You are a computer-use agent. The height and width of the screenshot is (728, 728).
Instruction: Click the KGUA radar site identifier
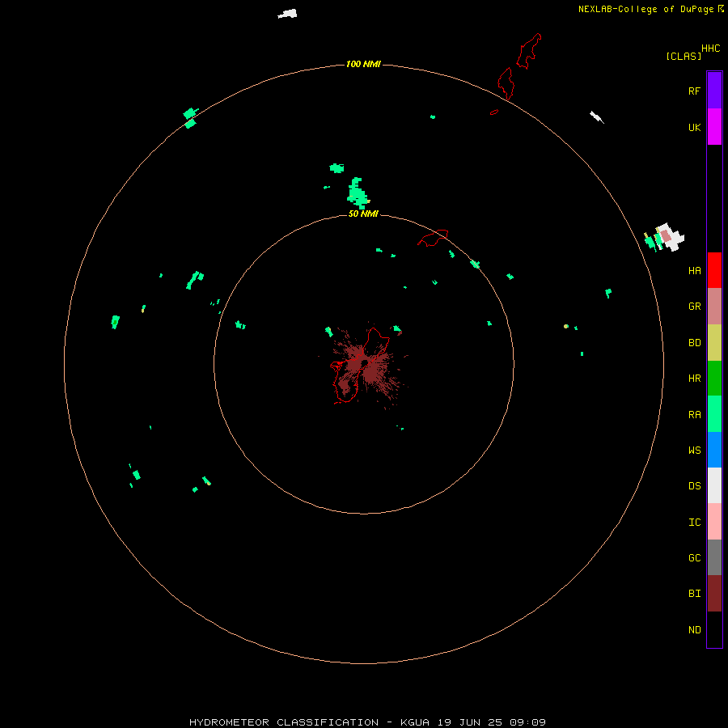pyautogui.click(x=415, y=722)
